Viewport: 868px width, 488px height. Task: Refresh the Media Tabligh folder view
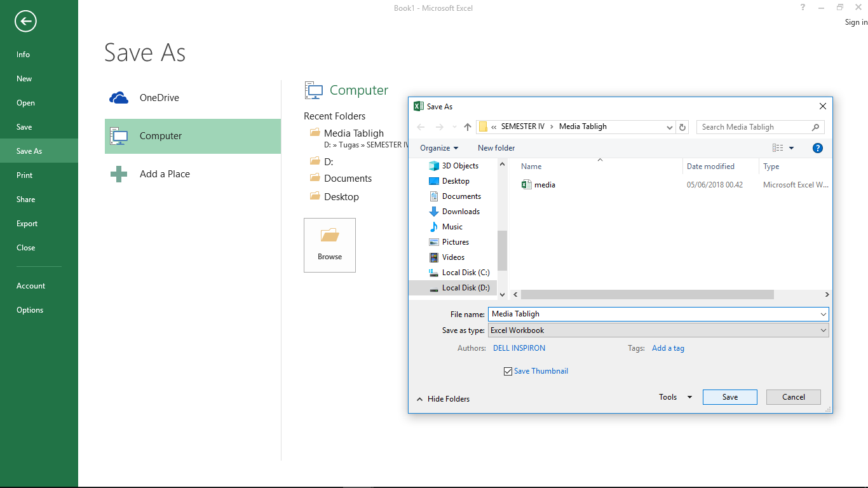(682, 127)
